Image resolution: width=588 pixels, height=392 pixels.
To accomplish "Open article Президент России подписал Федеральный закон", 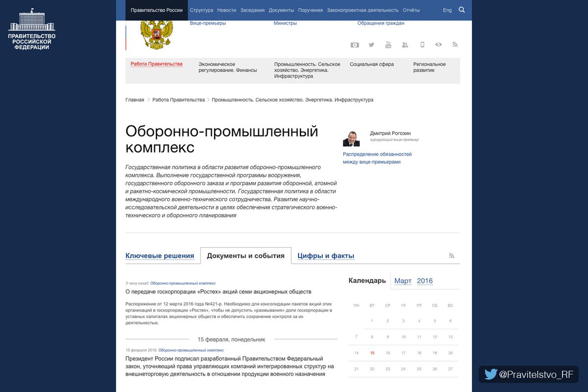I will (230, 367).
